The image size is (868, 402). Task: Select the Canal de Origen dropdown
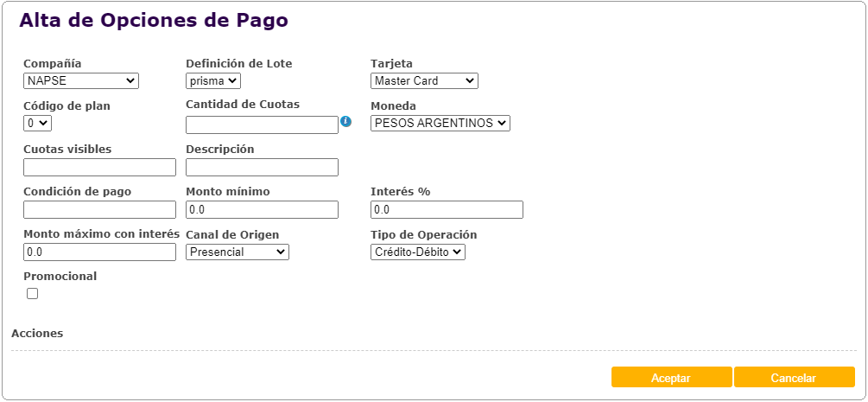click(x=238, y=252)
